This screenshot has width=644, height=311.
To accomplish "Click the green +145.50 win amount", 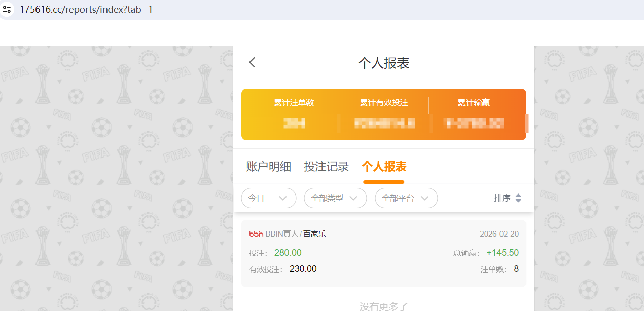I will tap(503, 252).
